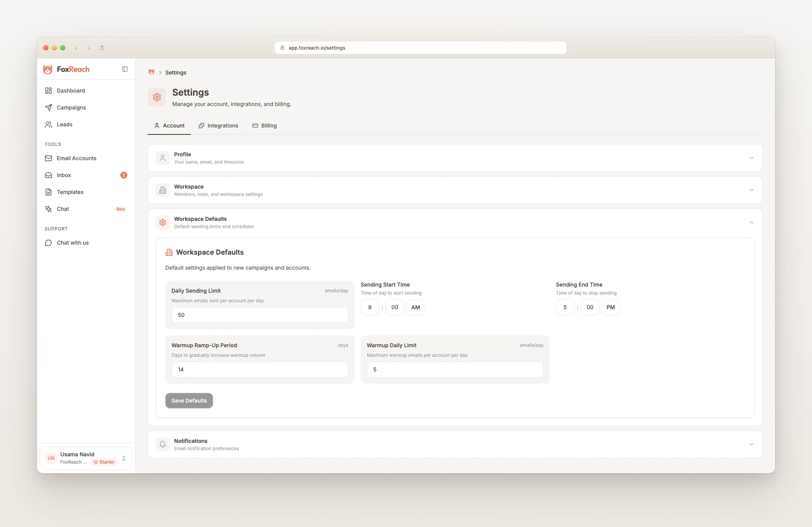The image size is (812, 527).
Task: Collapse sidebar with panel toggle icon
Action: (125, 69)
